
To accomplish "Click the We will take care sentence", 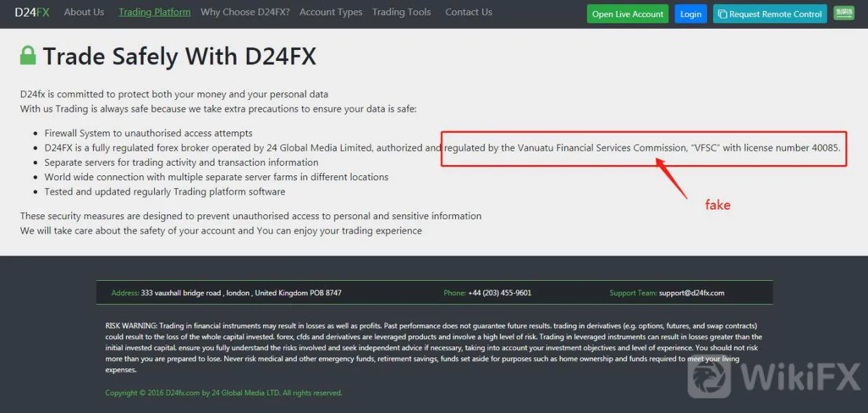I will 221,231.
